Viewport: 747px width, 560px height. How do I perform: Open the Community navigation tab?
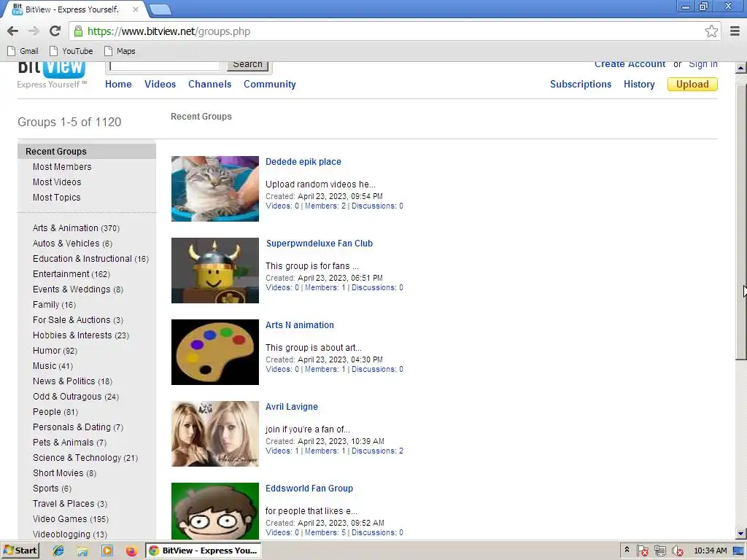tap(270, 85)
